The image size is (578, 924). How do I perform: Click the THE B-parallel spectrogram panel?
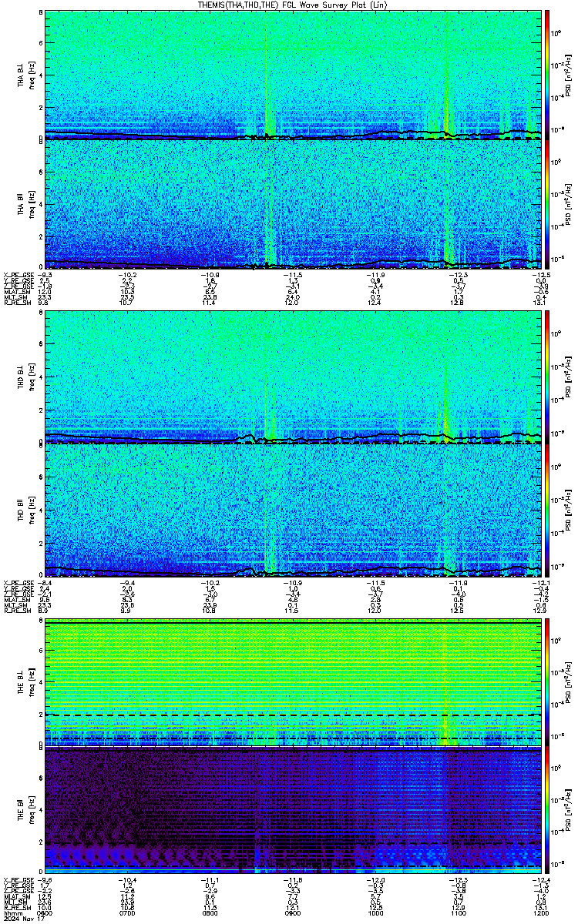pos(293,810)
